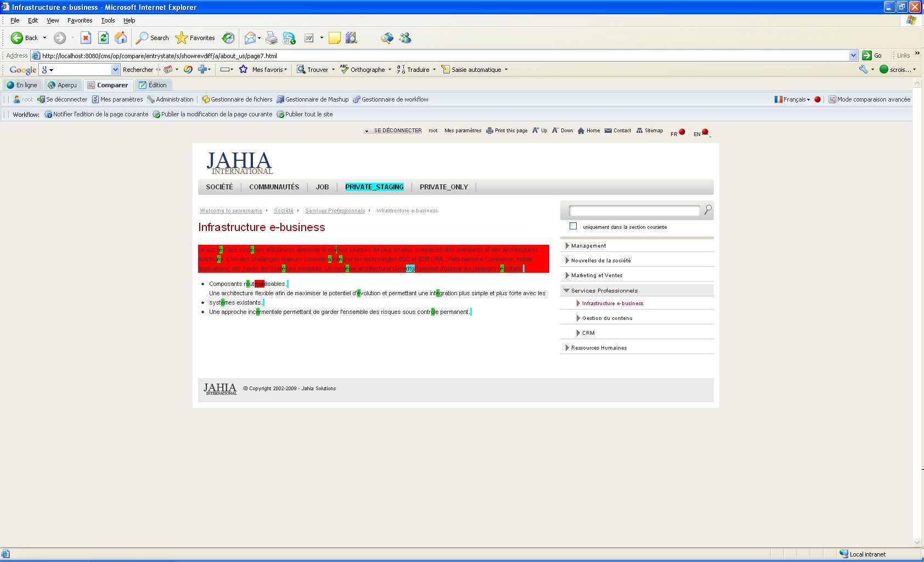Screen dimensions: 924x562
Task: Click the Edit with Word icon
Action: pos(309,38)
